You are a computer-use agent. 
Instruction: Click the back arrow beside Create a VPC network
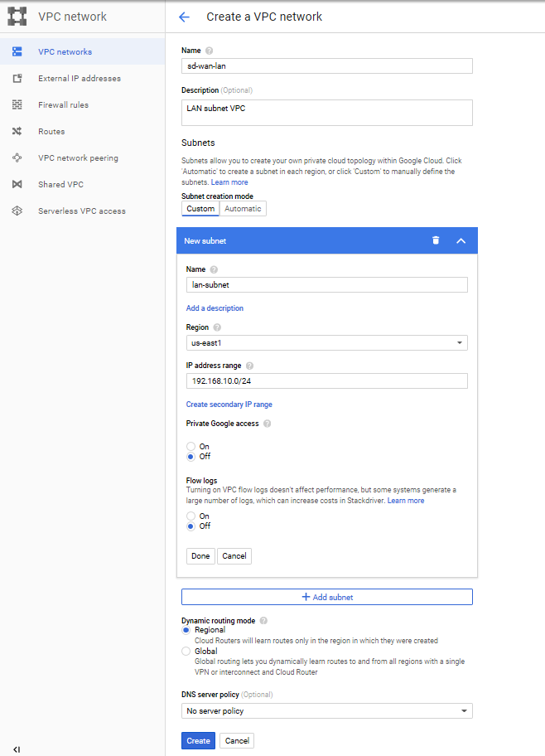point(184,17)
